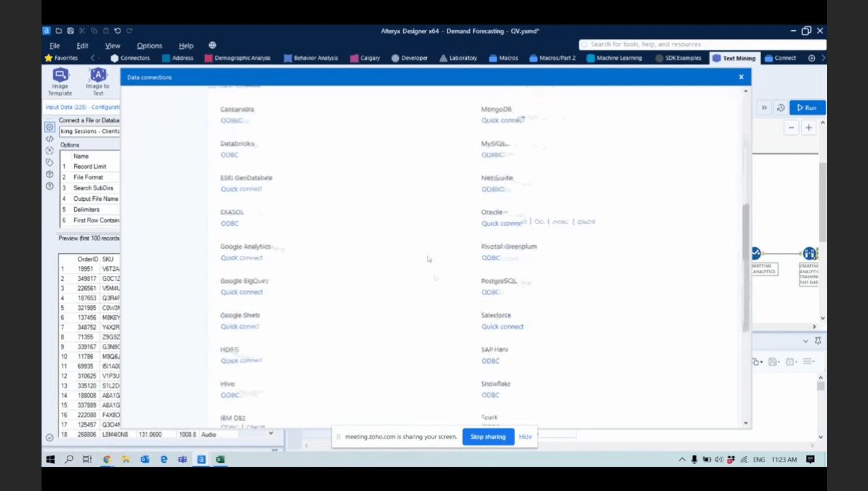
Task: Open Chrome from the taskbar
Action: pos(107,460)
